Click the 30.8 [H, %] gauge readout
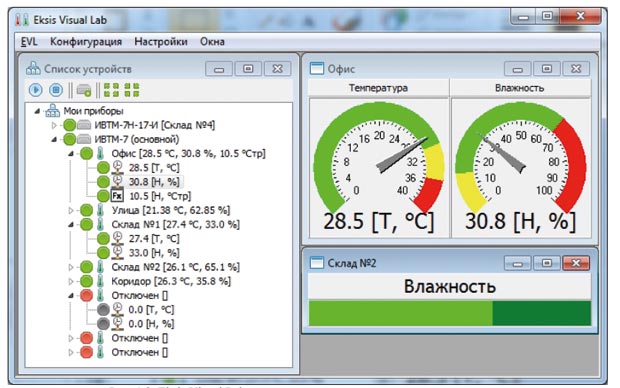The width and height of the screenshot is (620, 388). click(x=520, y=221)
